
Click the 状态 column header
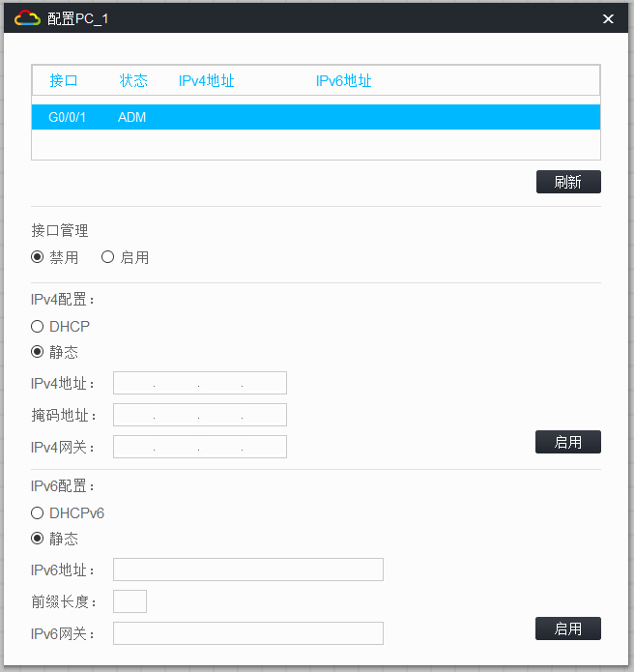(133, 80)
